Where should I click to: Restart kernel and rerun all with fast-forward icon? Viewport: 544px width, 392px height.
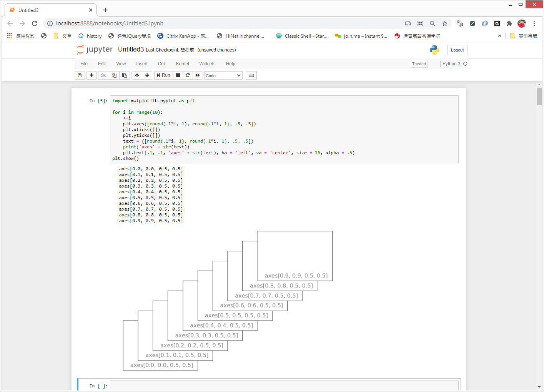pyautogui.click(x=198, y=75)
